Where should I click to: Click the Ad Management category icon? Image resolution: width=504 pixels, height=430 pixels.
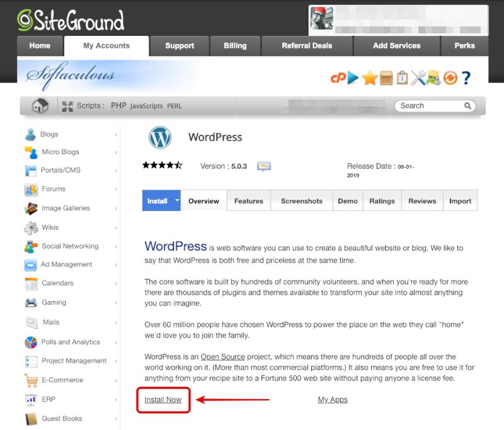(x=31, y=265)
